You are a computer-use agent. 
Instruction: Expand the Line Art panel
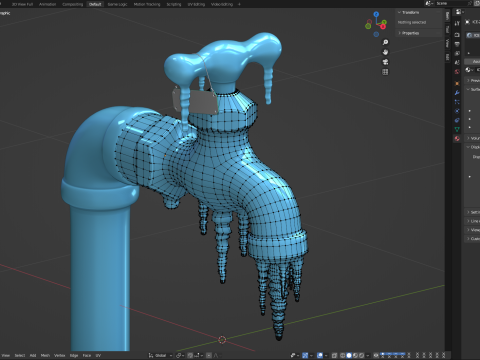coord(473,221)
